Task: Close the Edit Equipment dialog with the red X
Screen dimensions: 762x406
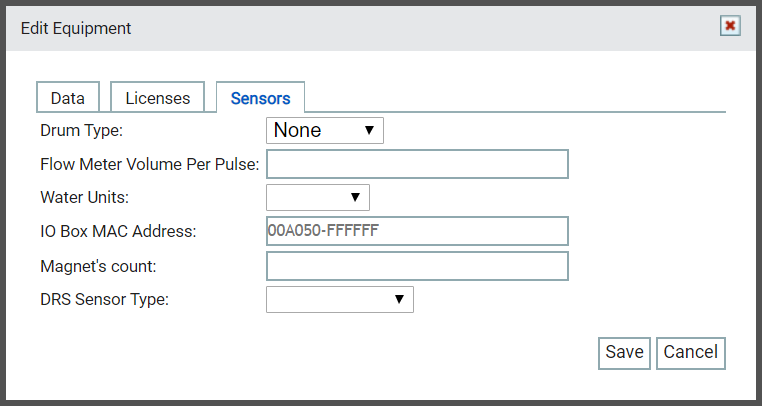Action: pyautogui.click(x=730, y=26)
